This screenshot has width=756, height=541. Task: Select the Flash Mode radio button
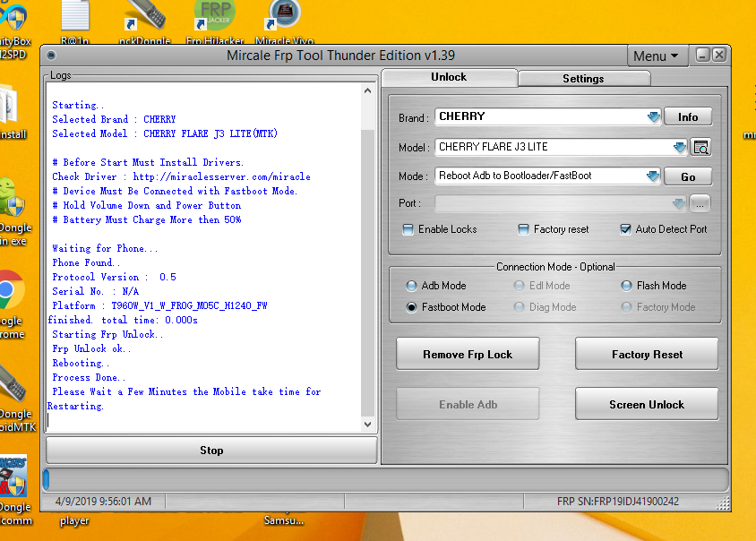point(626,286)
